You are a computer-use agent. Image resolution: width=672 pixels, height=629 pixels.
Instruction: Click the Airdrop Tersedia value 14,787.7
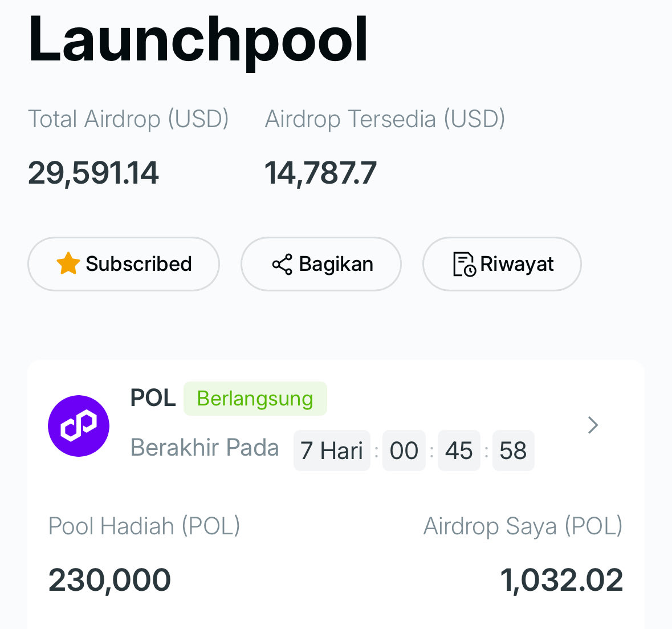click(320, 173)
